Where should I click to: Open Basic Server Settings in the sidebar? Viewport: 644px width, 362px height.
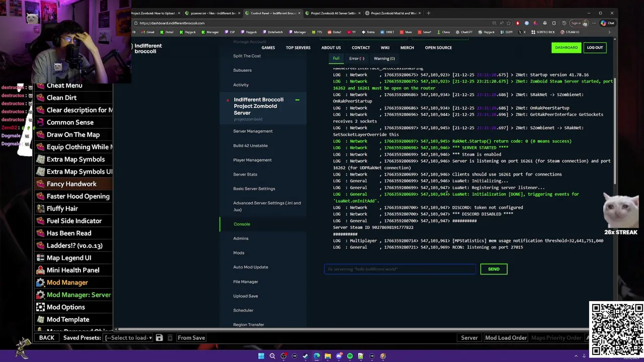coord(254,189)
